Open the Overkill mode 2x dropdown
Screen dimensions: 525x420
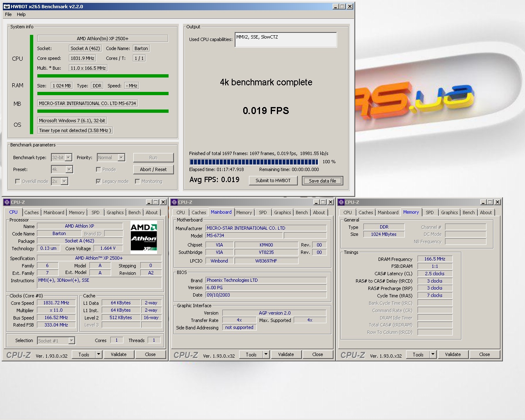tap(64, 181)
